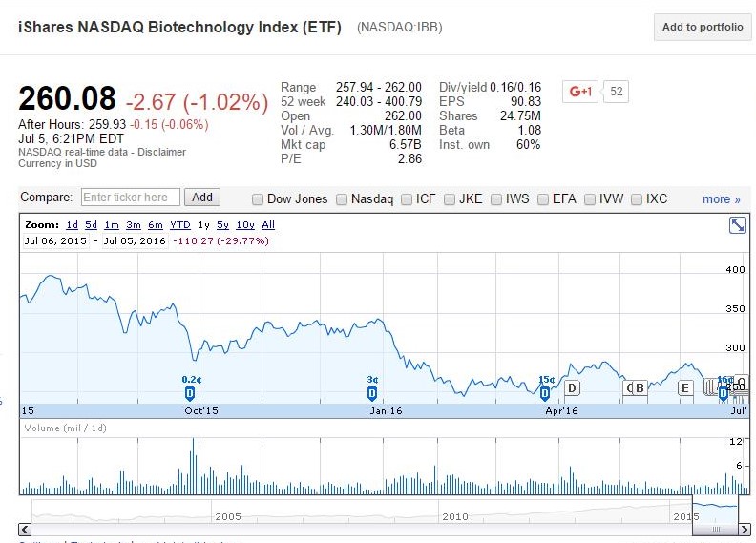Enable the Dow Jones comparison checkbox
756x543 pixels.
tap(258, 199)
